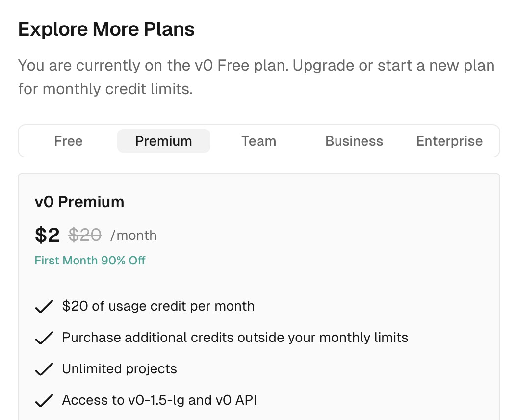Click the "$20 of usage credit per month" text
This screenshot has height=420, width=517.
coord(158,306)
